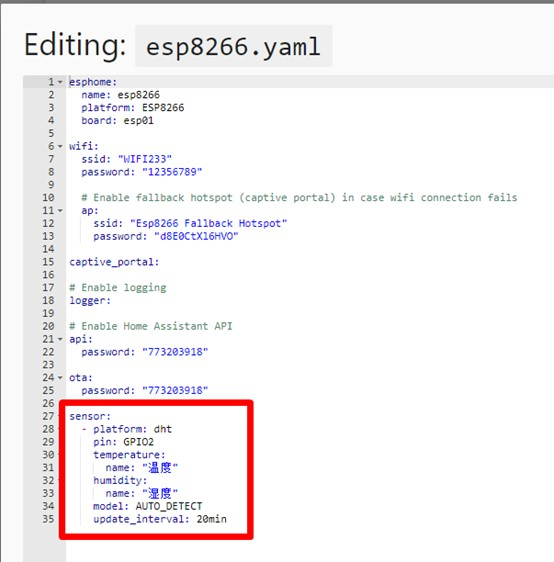Collapse the ap block fold arrow
The width and height of the screenshot is (554, 562).
(60, 210)
